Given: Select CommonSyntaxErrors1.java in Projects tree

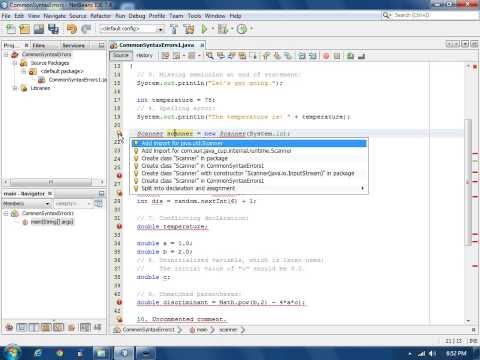Looking at the screenshot, I should (x=78, y=80).
